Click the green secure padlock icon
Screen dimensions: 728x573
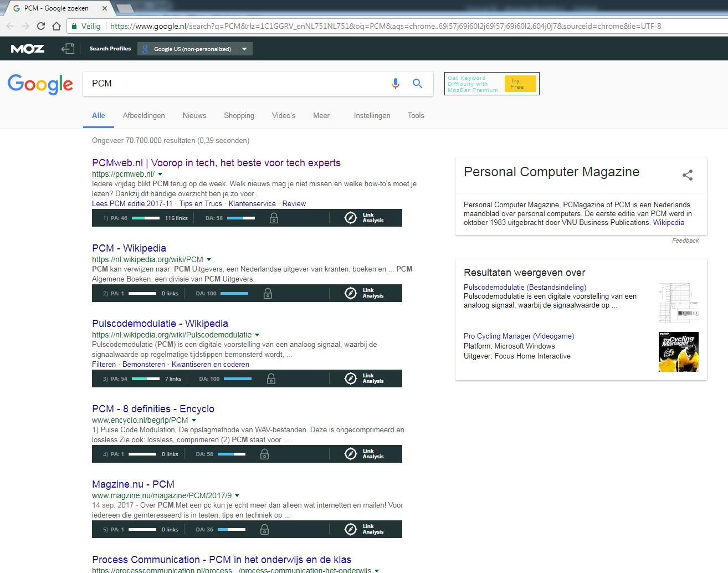click(74, 26)
